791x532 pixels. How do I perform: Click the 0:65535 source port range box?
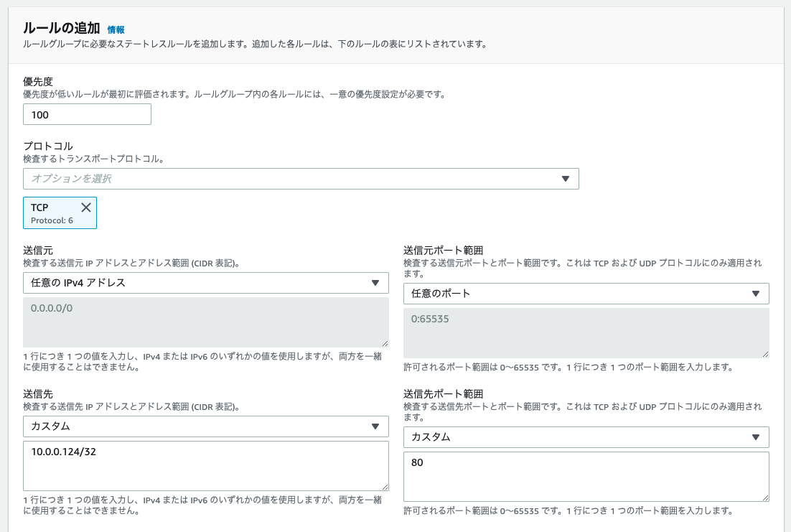pos(586,333)
